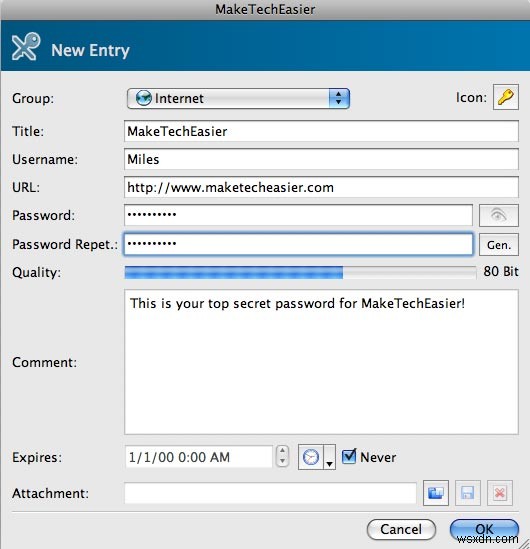Click the Cancel button
Screen dimensions: 530x549
pos(401,529)
